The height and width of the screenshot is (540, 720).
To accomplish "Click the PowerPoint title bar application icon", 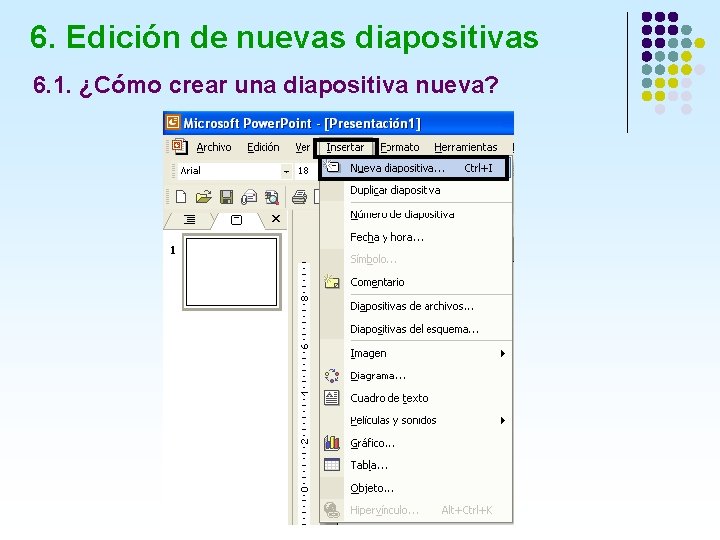I will (173, 123).
